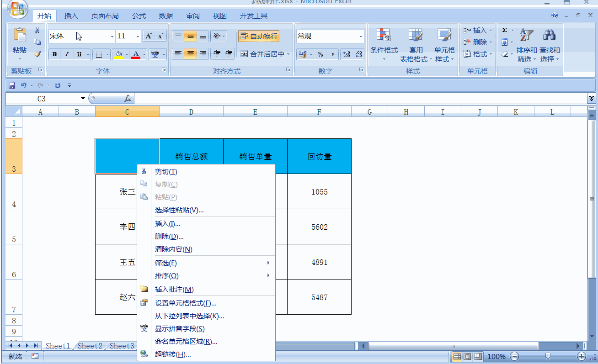Image resolution: width=598 pixels, height=364 pixels.
Task: Increase font size with large A
Action: [x=149, y=36]
